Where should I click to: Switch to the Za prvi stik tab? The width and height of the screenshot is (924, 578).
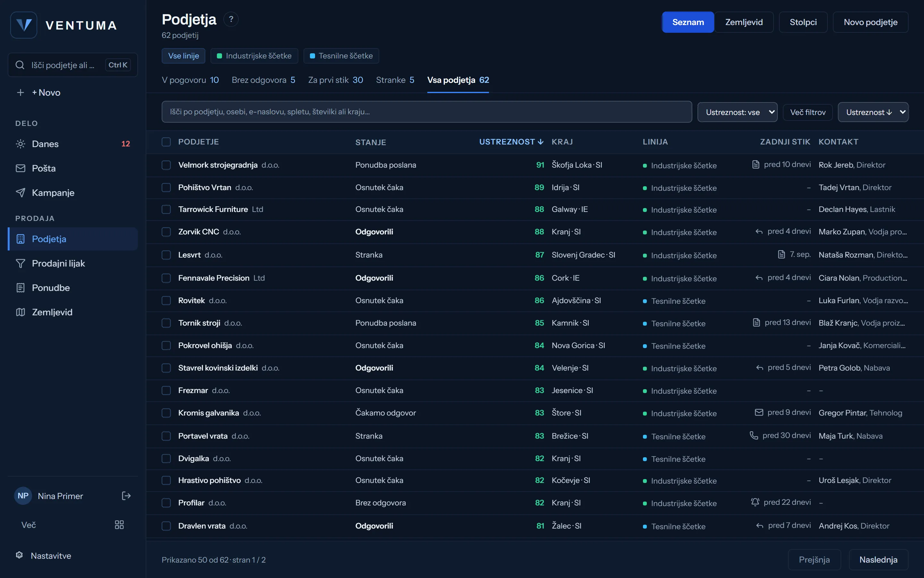[x=336, y=80]
